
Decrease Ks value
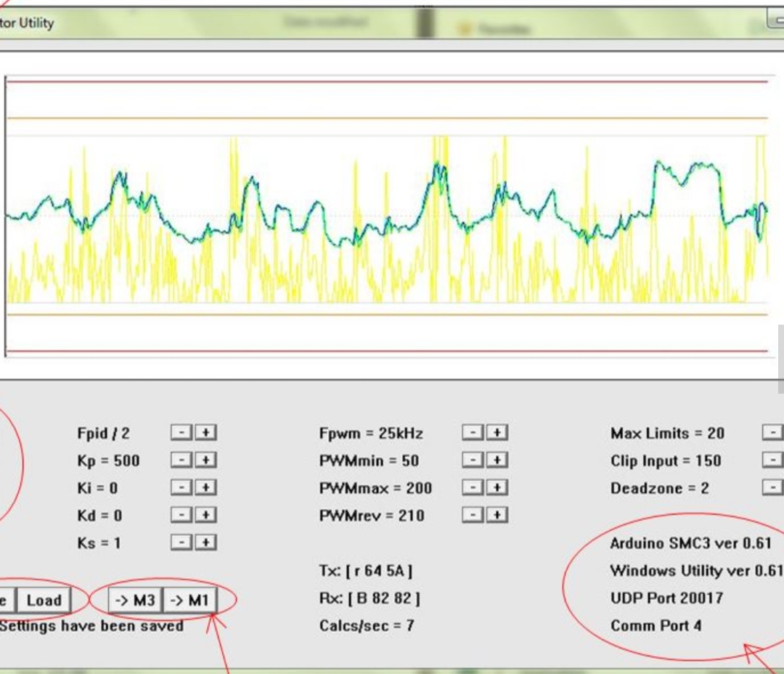tap(181, 543)
